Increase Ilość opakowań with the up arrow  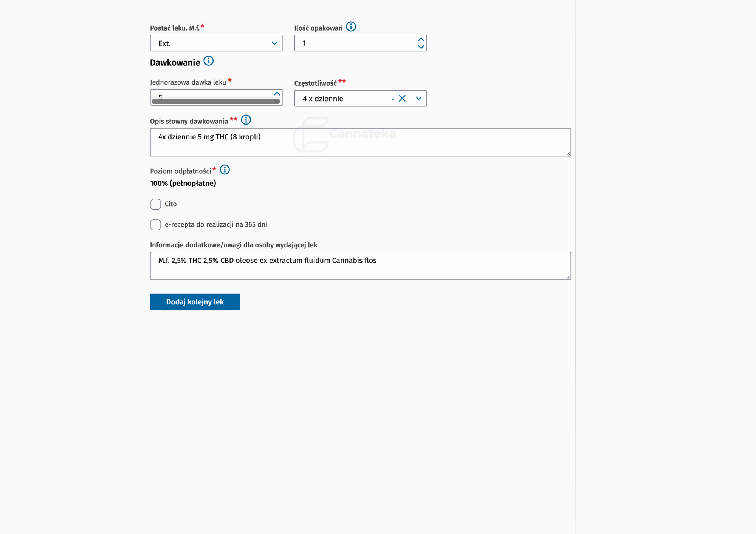(x=421, y=39)
